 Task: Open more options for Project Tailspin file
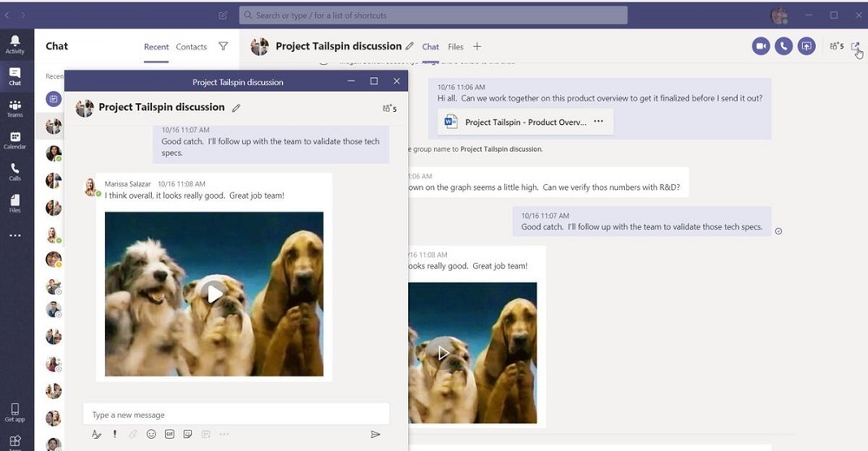(x=598, y=122)
